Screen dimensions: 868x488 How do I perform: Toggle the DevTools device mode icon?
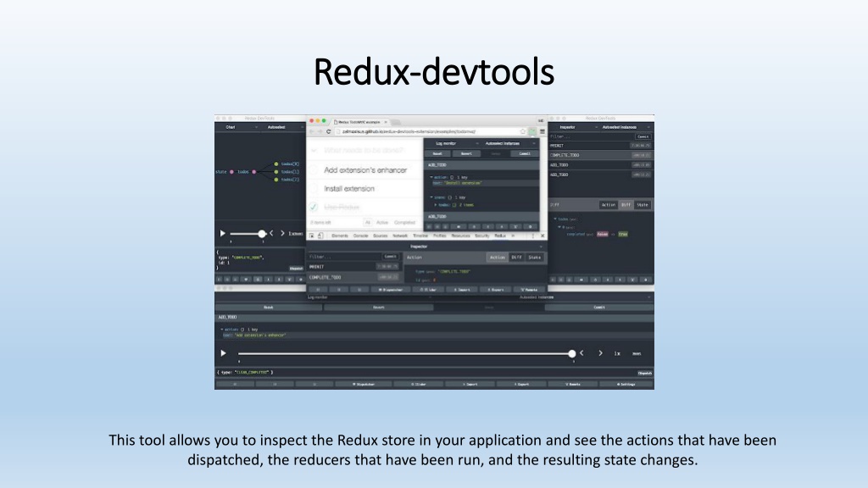pos(320,236)
